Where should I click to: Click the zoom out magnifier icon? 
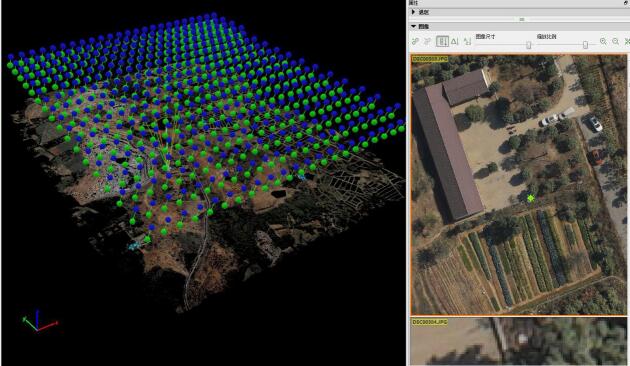pos(616,41)
